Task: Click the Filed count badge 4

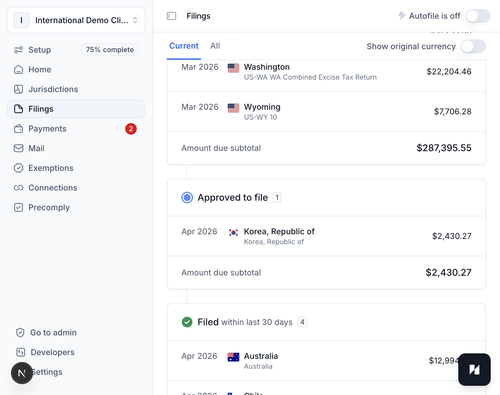Action: click(302, 322)
